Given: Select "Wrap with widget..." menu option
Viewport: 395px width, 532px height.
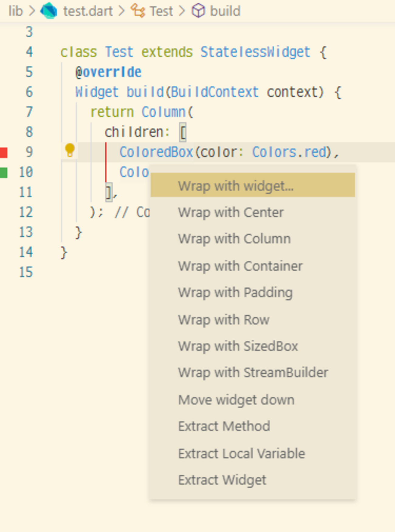Looking at the screenshot, I should [x=236, y=186].
